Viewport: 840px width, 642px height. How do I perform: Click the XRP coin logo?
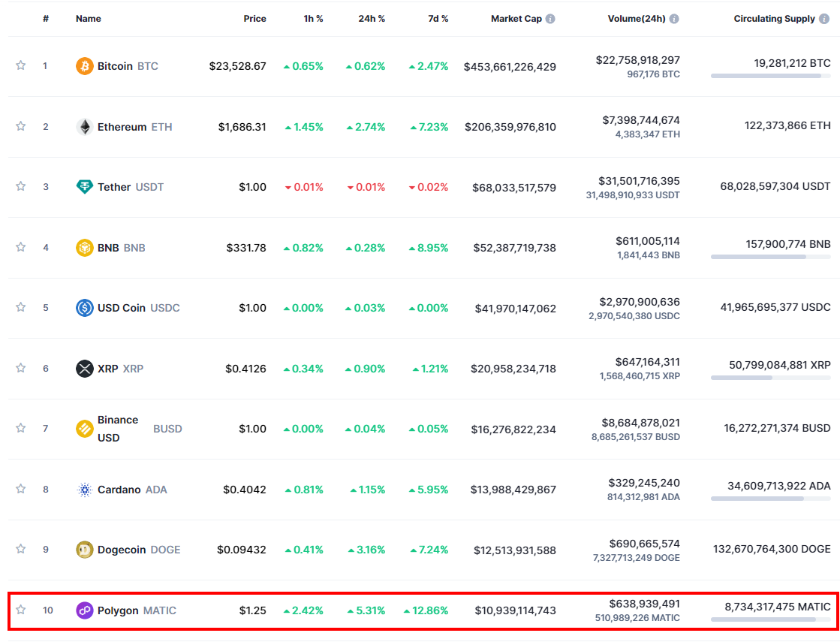(85, 369)
